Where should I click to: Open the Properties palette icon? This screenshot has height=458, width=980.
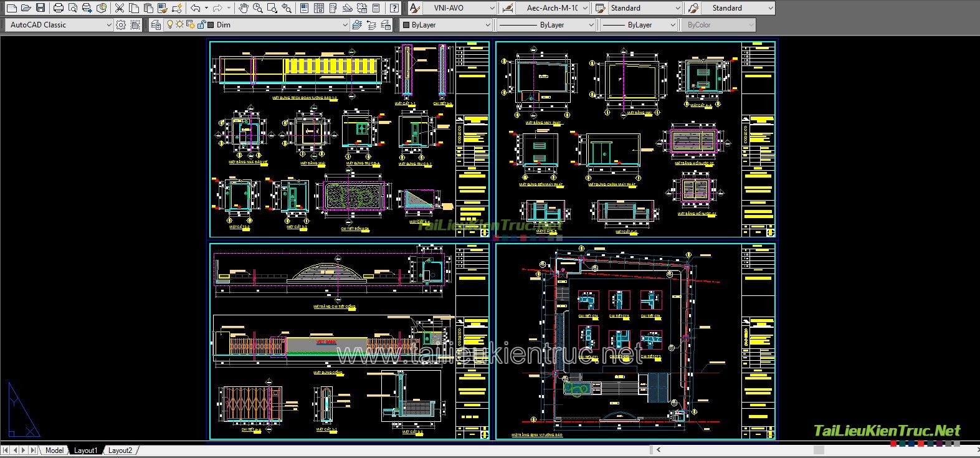pos(304,8)
